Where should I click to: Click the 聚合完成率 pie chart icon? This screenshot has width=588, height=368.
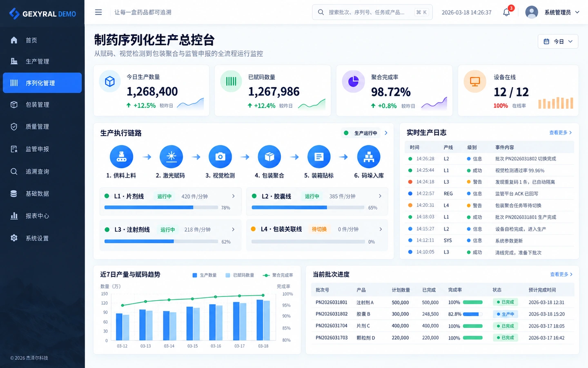353,81
